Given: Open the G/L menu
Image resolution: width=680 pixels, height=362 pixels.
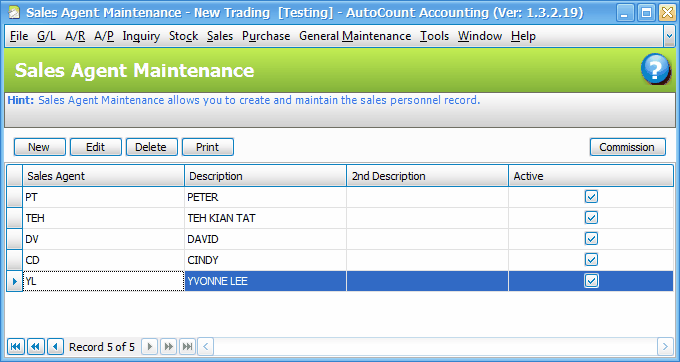Looking at the screenshot, I should 46,36.
